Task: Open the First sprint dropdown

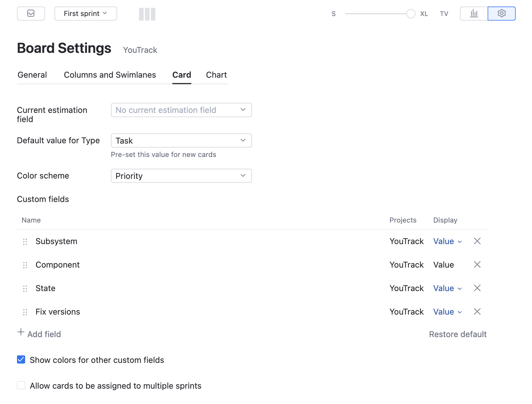Action: click(x=86, y=13)
